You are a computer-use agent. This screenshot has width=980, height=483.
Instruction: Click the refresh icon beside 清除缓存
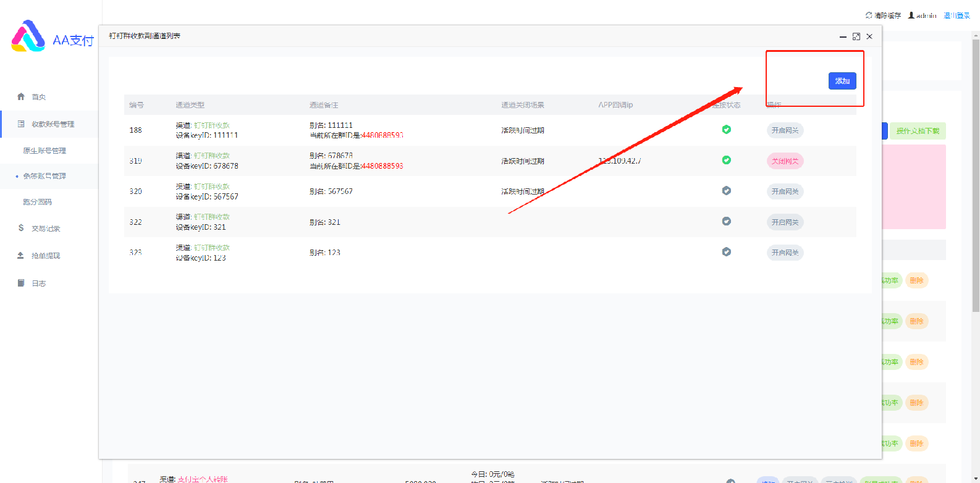point(869,15)
